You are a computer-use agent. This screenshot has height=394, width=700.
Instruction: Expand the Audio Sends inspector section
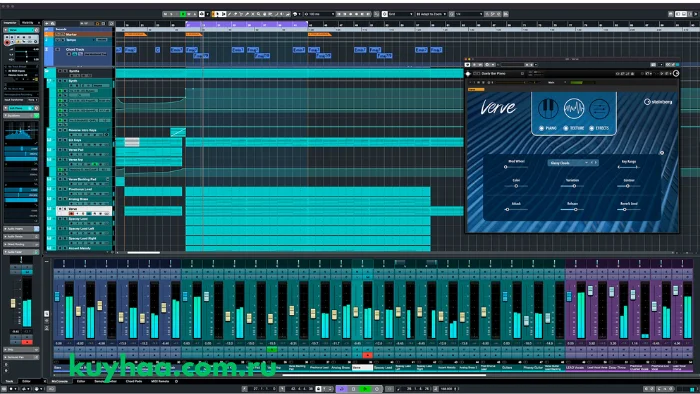pos(21,236)
